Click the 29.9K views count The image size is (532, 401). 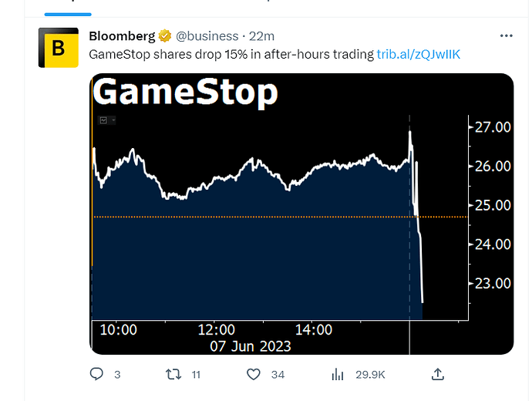(370, 375)
